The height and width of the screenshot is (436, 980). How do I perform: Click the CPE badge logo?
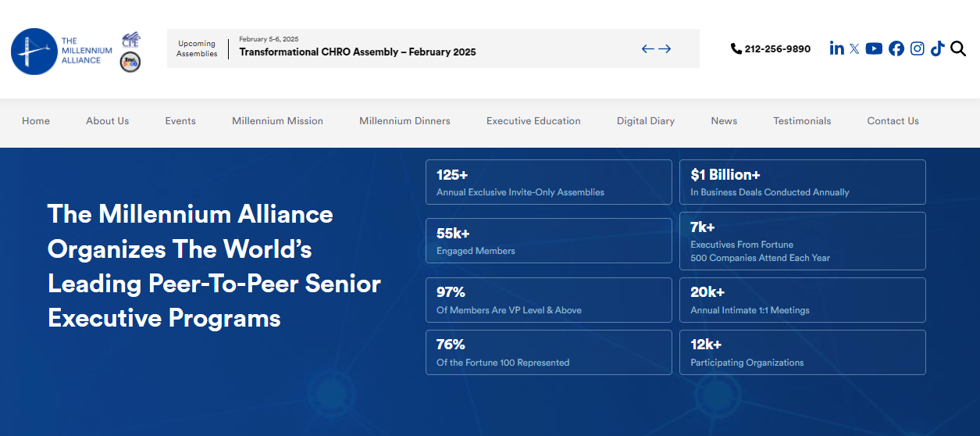(130, 40)
